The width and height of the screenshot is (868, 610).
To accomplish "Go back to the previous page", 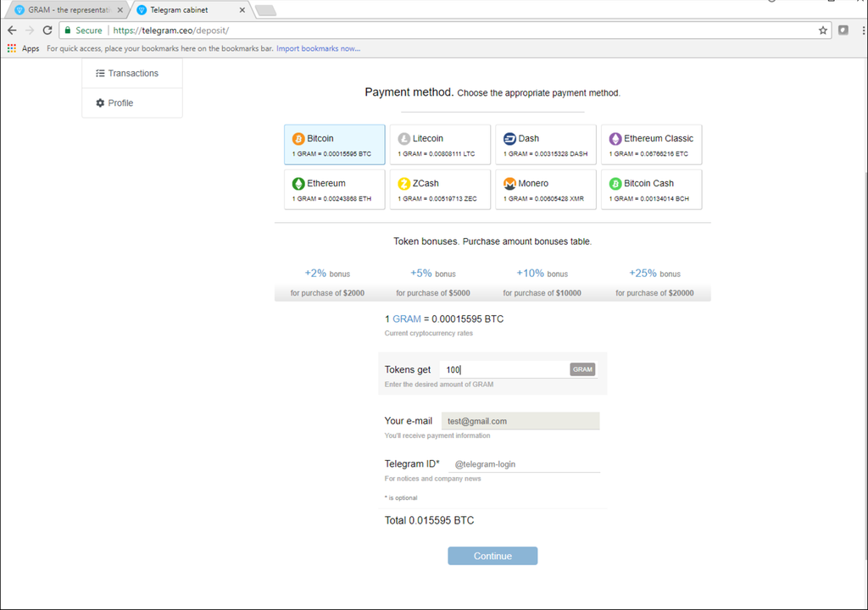I will 12,30.
